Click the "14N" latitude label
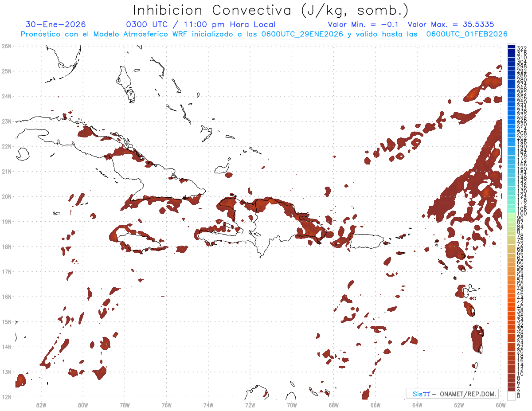This screenshot has width=532, height=411. point(6,347)
